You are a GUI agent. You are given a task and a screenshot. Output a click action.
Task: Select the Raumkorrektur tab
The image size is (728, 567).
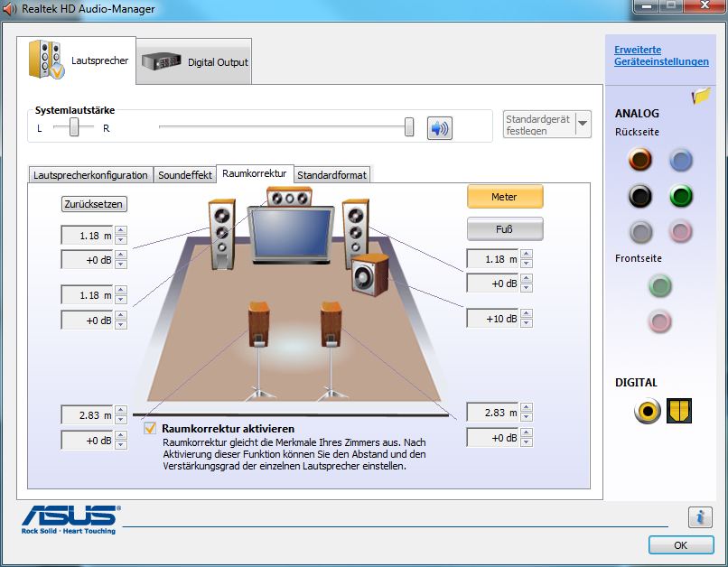tap(255, 173)
